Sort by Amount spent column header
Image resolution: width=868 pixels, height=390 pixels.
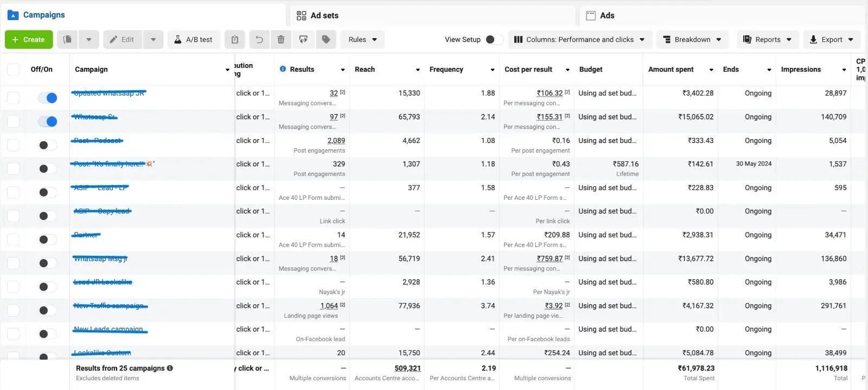pos(671,70)
